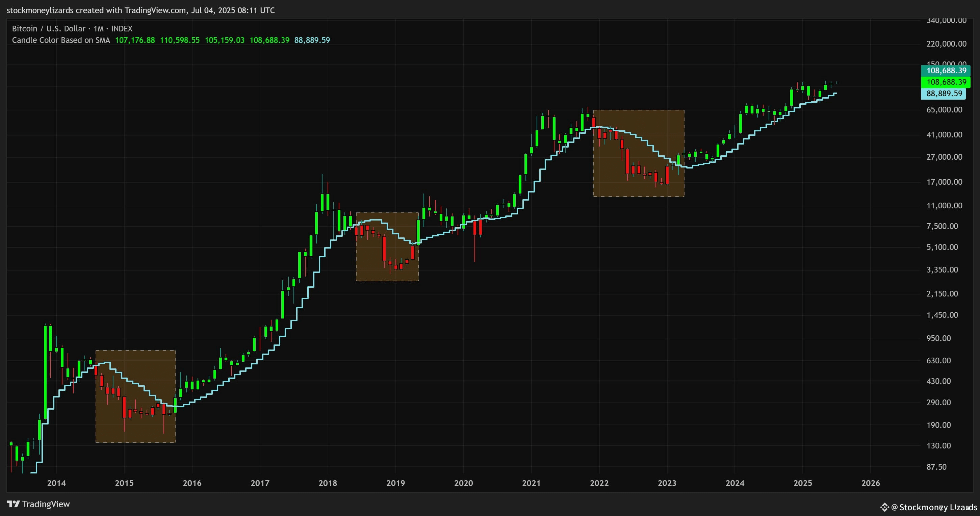Screen dimensions: 980x516
Task: Click the 2021 label on the time axis
Action: coord(531,483)
